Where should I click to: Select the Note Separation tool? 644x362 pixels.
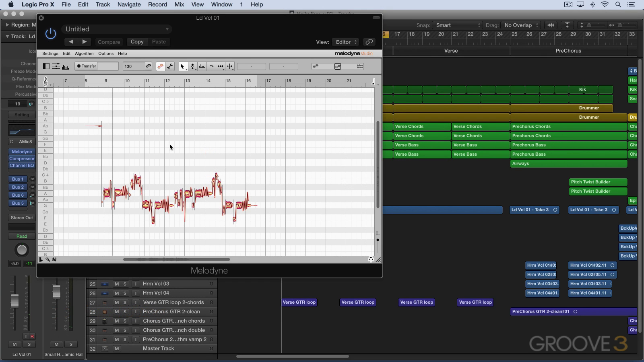[230, 66]
